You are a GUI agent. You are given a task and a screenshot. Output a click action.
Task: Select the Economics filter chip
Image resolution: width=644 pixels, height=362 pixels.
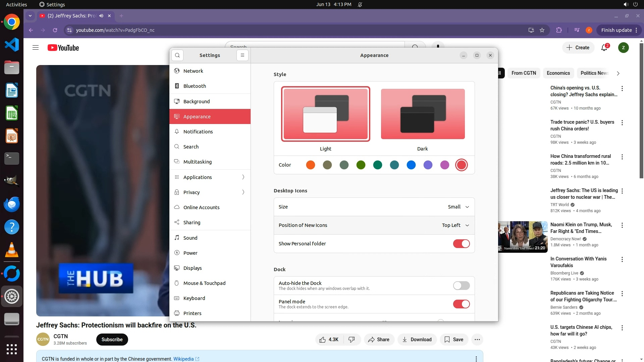coord(558,73)
